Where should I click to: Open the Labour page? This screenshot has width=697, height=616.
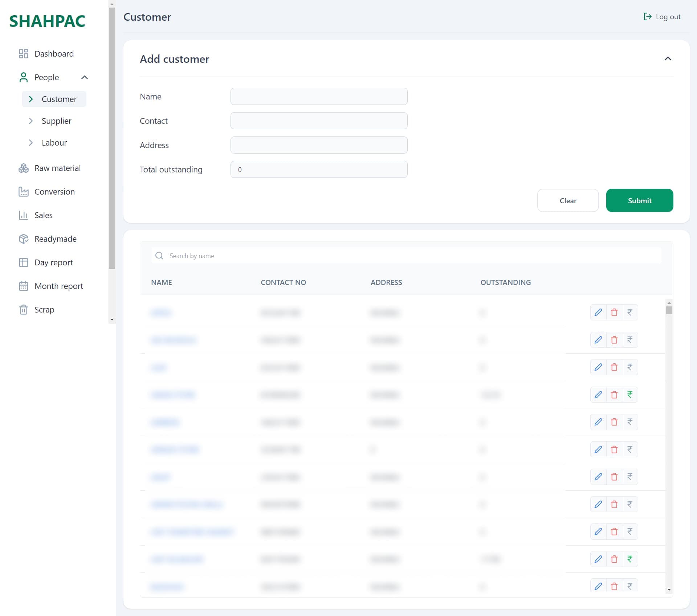(x=54, y=143)
